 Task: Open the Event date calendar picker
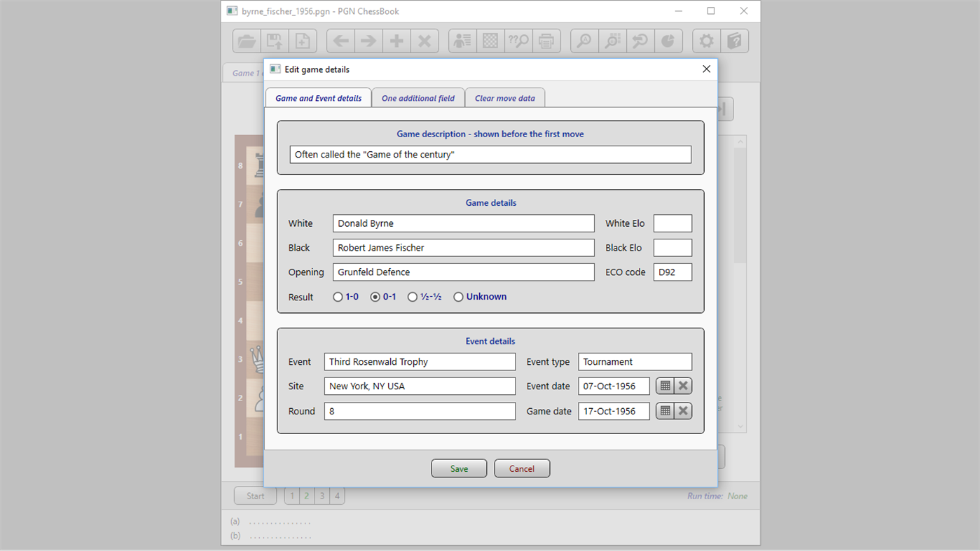pos(664,386)
